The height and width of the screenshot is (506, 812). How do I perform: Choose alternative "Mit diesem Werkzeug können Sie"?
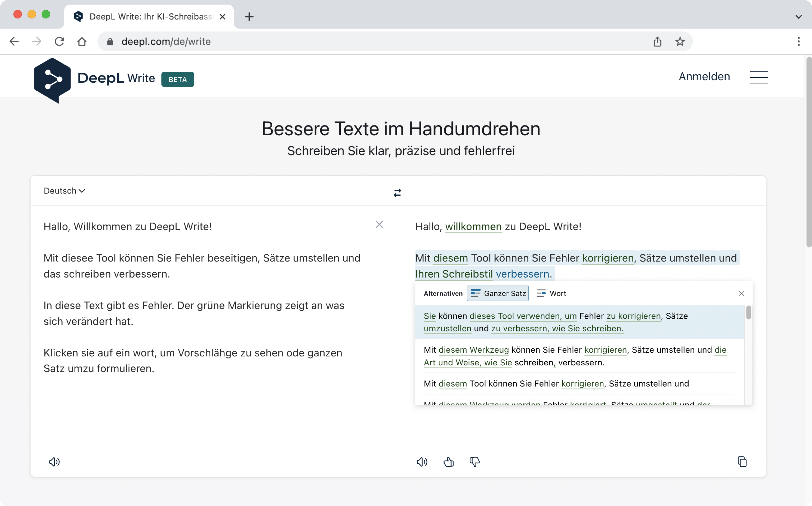click(x=579, y=356)
